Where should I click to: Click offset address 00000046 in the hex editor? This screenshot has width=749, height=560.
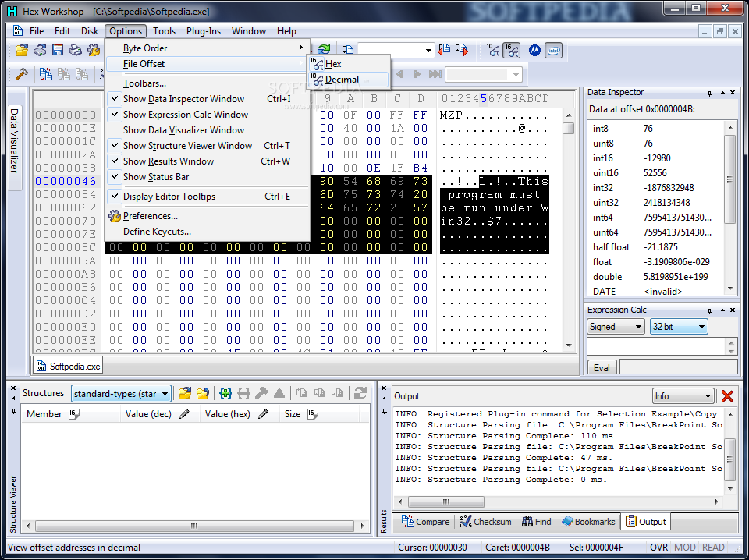coord(66,181)
